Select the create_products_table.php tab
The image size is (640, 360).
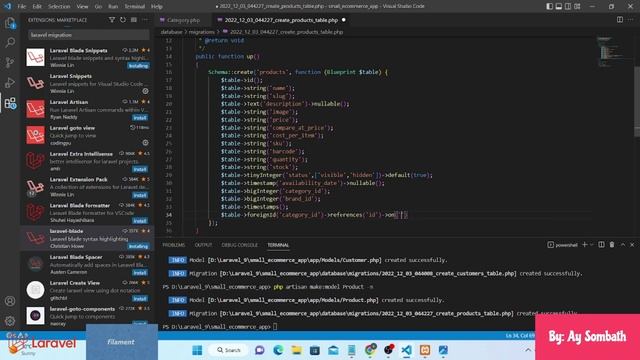click(x=281, y=20)
